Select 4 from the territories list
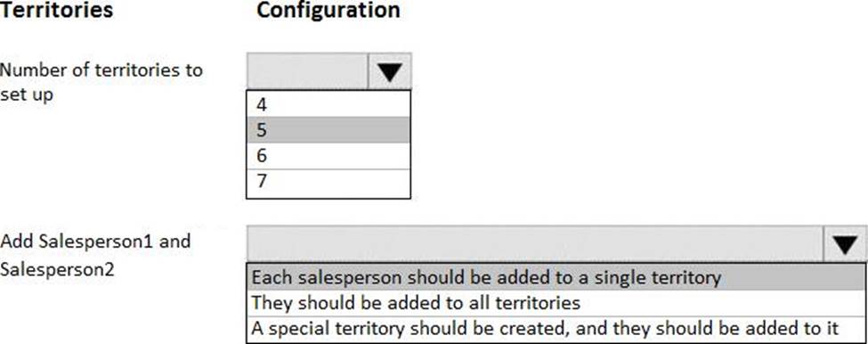 pyautogui.click(x=329, y=103)
